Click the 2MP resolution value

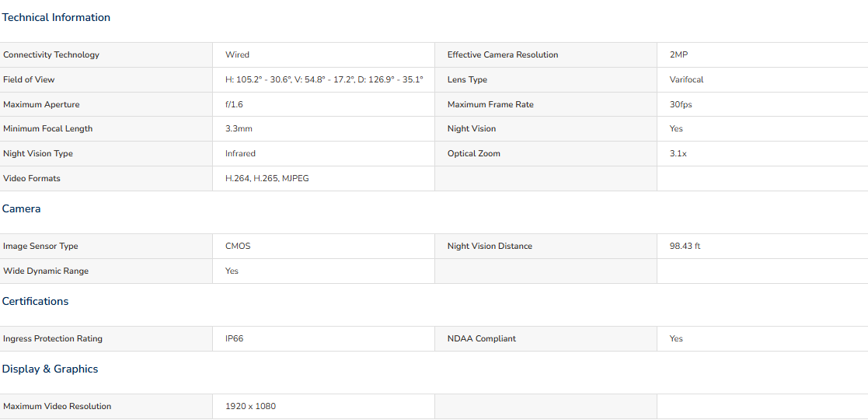click(x=678, y=55)
